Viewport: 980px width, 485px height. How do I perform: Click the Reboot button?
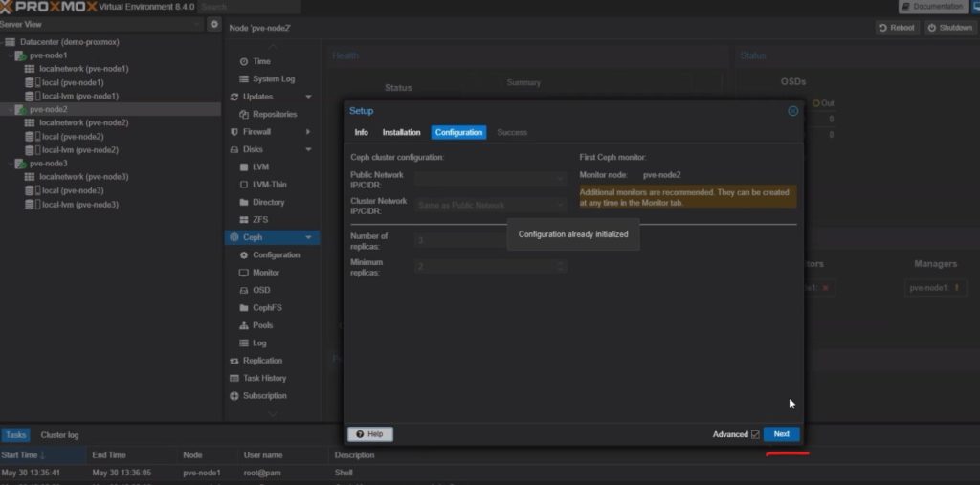[x=897, y=28]
